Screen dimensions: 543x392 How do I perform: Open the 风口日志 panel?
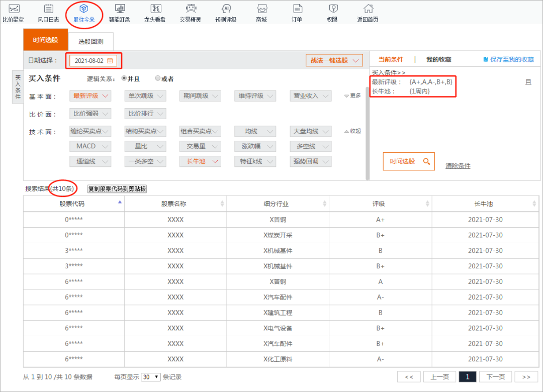click(x=49, y=13)
